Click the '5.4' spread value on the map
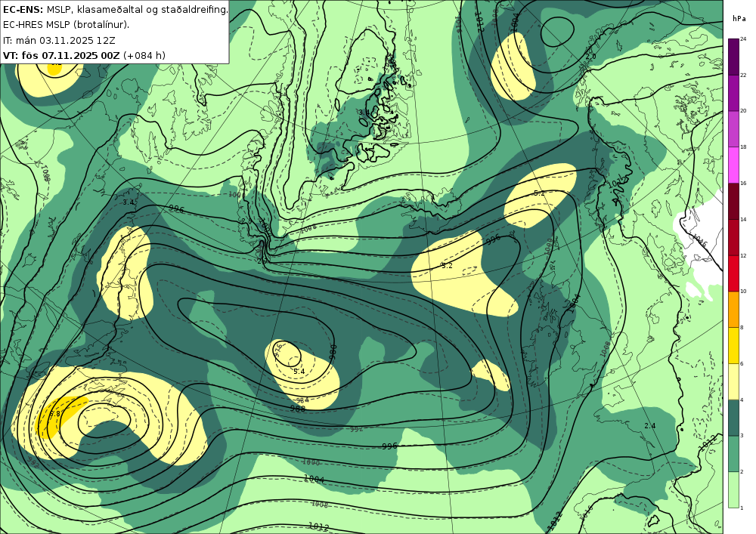 point(299,372)
